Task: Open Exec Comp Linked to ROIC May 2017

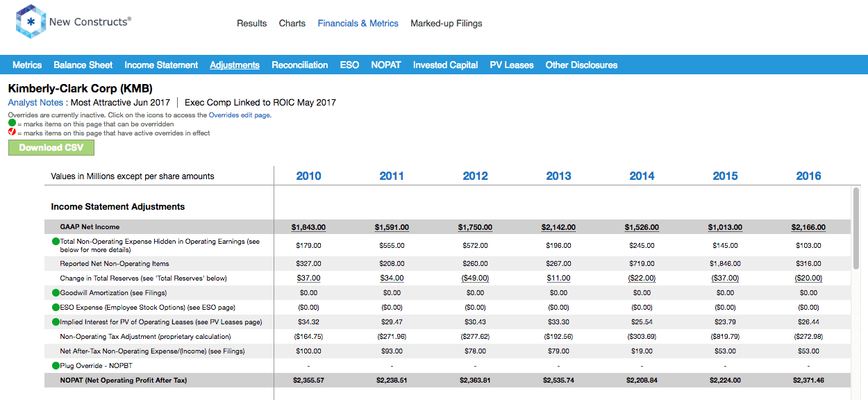Action: click(x=260, y=103)
